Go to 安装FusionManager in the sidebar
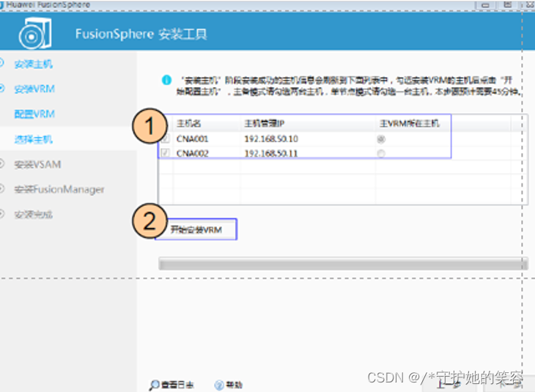The image size is (535, 392). point(59,189)
